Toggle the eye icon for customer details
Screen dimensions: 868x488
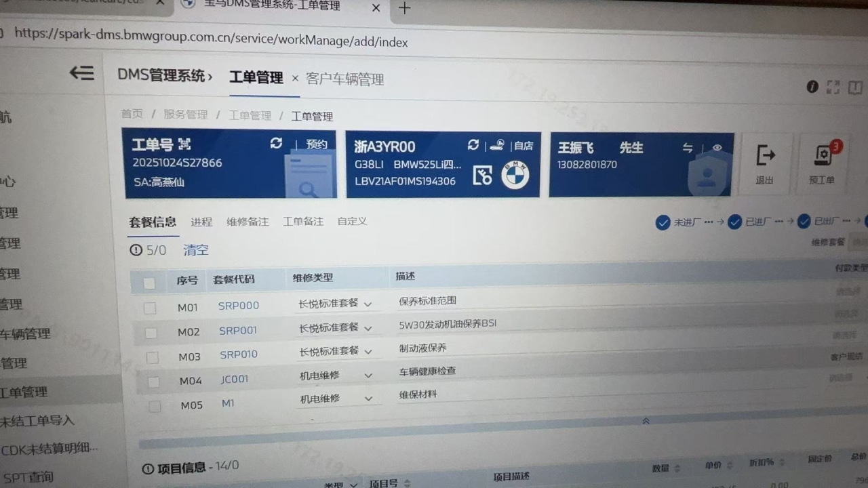point(717,148)
